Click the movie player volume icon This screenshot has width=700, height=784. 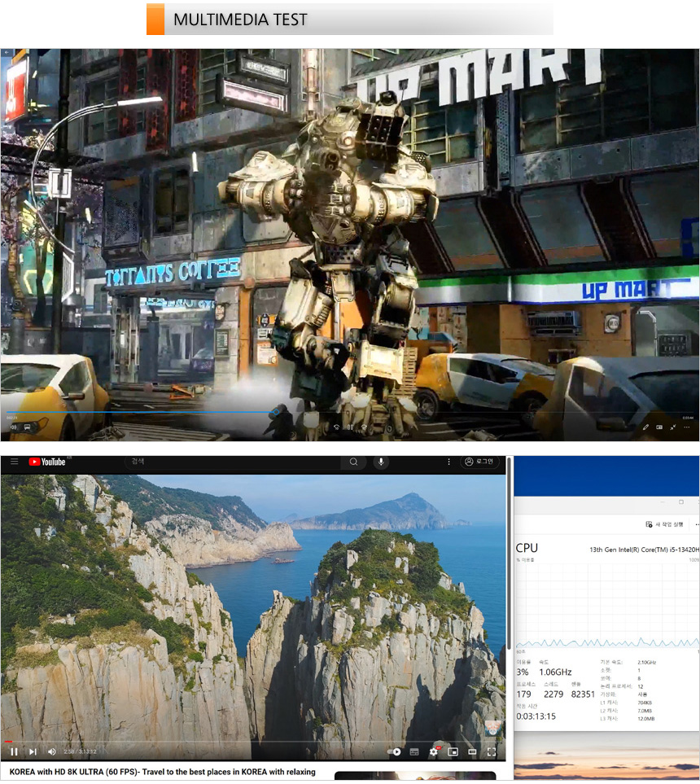coord(14,427)
